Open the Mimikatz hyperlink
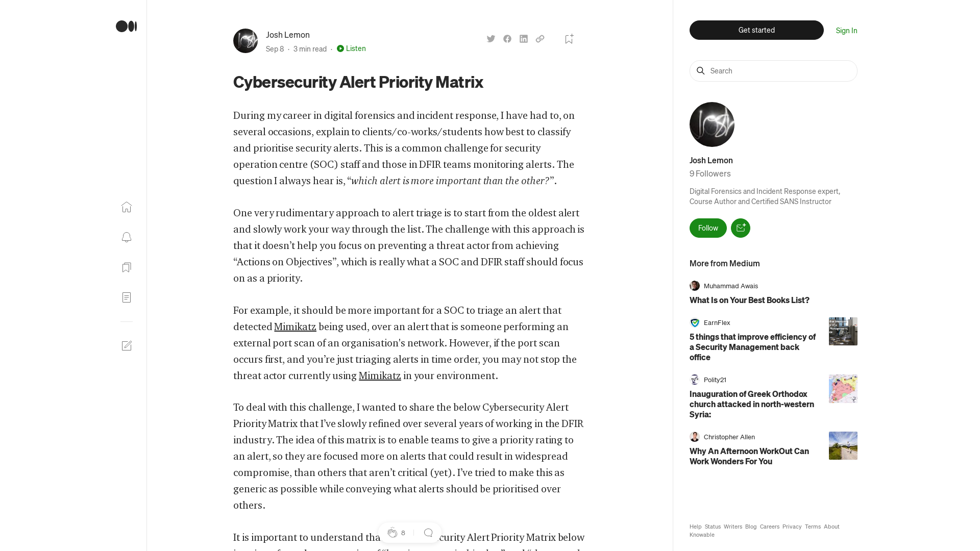 295,327
